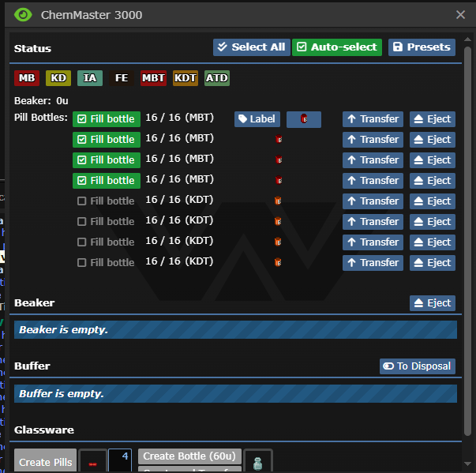Click the red pill bottle icon in fourth row

point(278,180)
